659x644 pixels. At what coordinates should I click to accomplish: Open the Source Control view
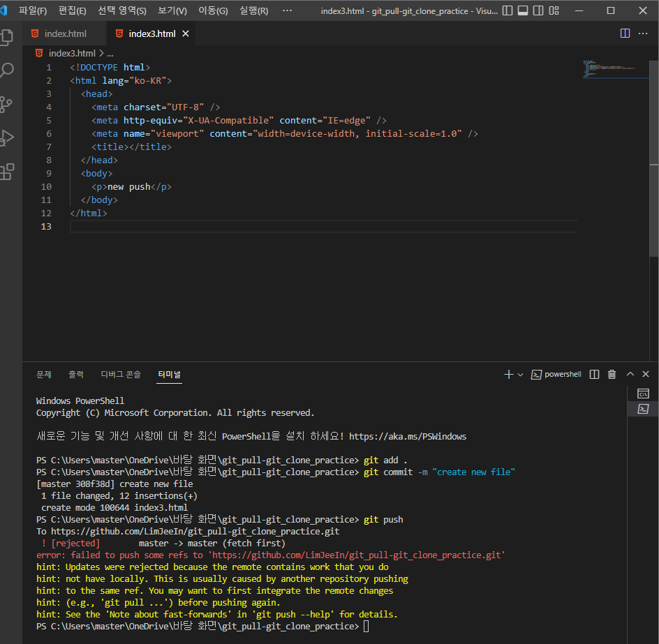tap(6, 104)
